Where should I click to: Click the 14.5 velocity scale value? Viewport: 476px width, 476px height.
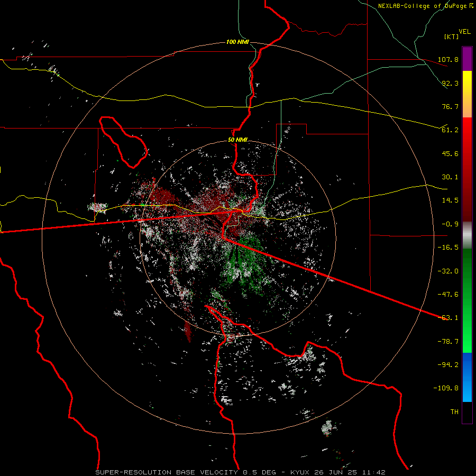pyautogui.click(x=450, y=200)
